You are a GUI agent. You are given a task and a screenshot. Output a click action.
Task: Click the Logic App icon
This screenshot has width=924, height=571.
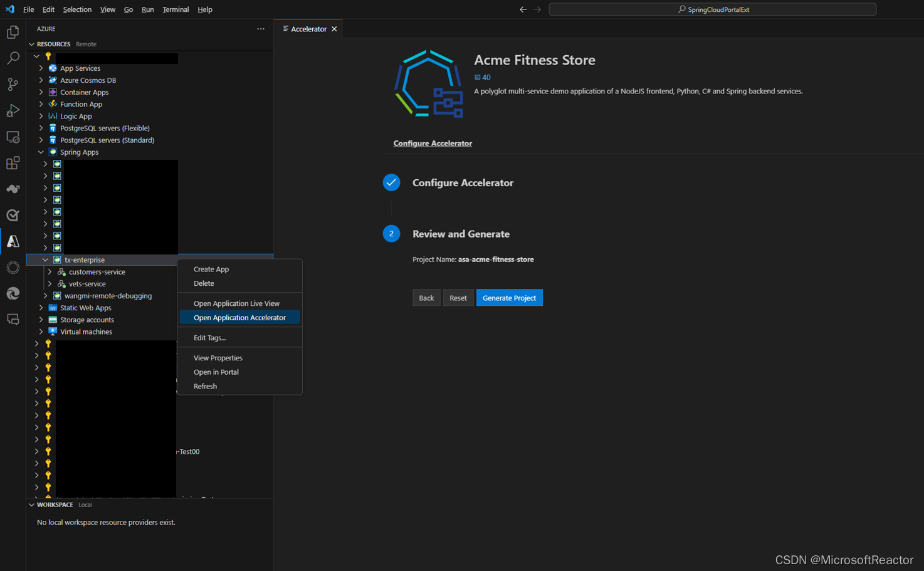tap(53, 116)
